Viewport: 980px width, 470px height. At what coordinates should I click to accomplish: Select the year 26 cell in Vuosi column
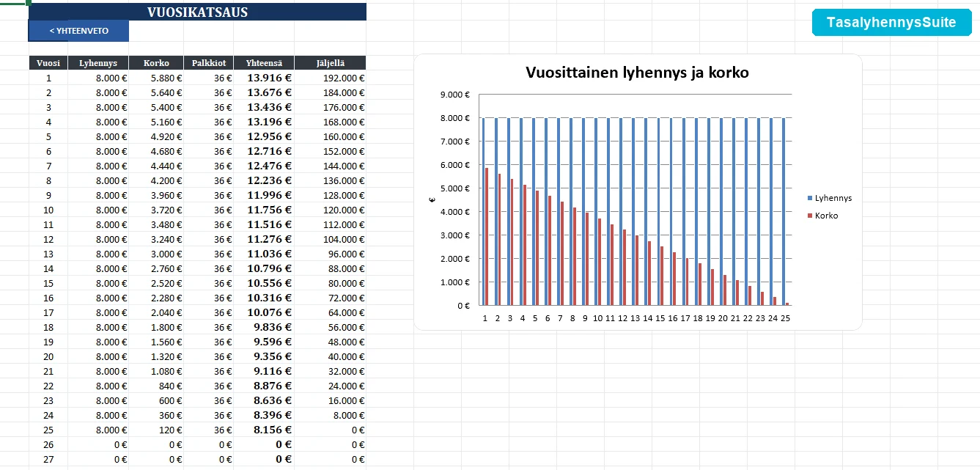click(x=48, y=444)
